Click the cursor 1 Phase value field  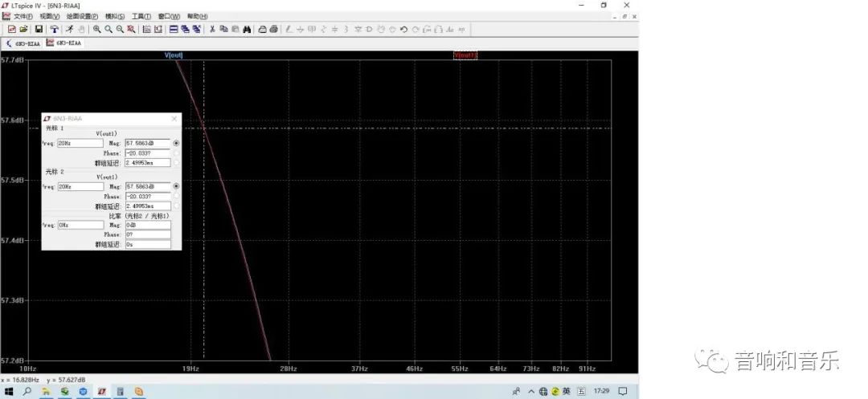148,153
